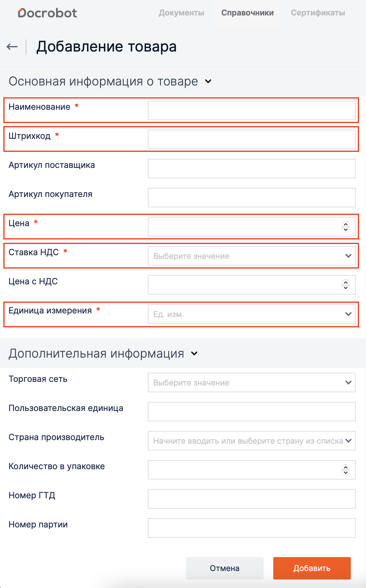The height and width of the screenshot is (588, 366).
Task: Open the Единица измерения dropdown
Action: pyautogui.click(x=251, y=314)
